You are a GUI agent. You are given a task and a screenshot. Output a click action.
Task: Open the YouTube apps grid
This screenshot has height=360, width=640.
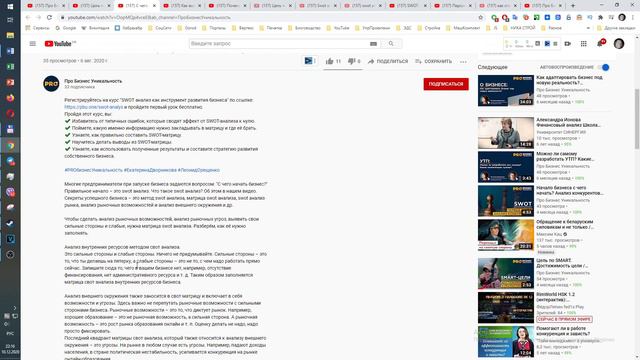584,44
